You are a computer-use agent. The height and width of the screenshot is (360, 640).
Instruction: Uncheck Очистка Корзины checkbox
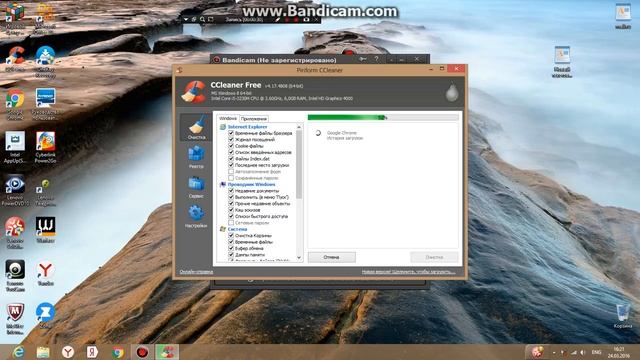[x=231, y=236]
